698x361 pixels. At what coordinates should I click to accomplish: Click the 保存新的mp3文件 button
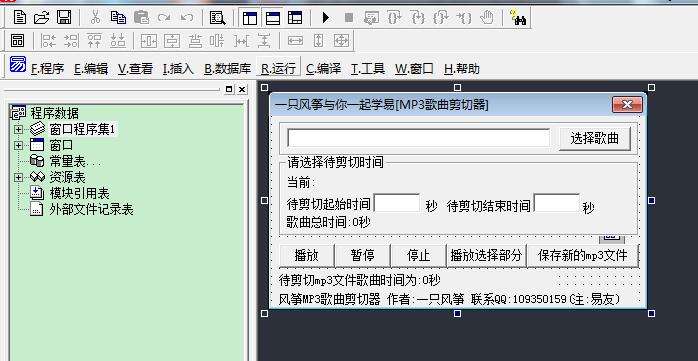tap(582, 256)
